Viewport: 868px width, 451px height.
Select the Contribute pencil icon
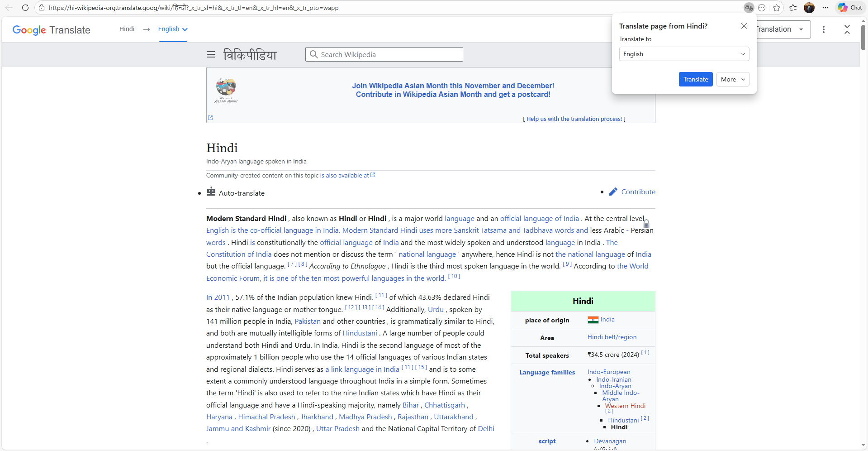point(613,192)
